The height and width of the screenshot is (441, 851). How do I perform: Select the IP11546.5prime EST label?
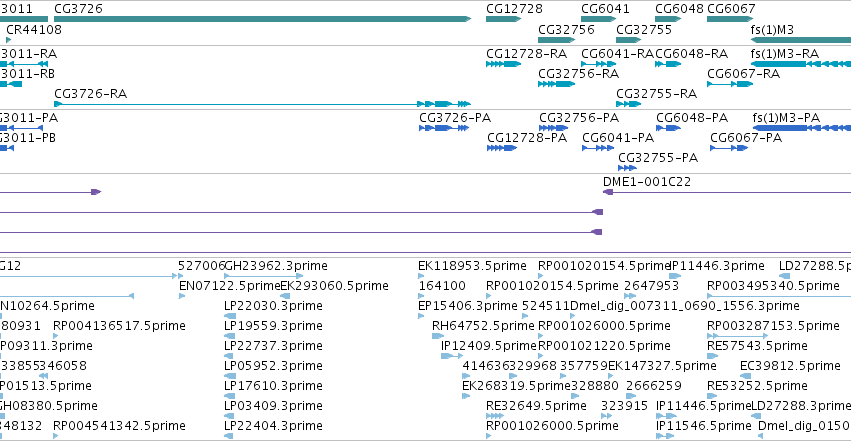click(703, 426)
